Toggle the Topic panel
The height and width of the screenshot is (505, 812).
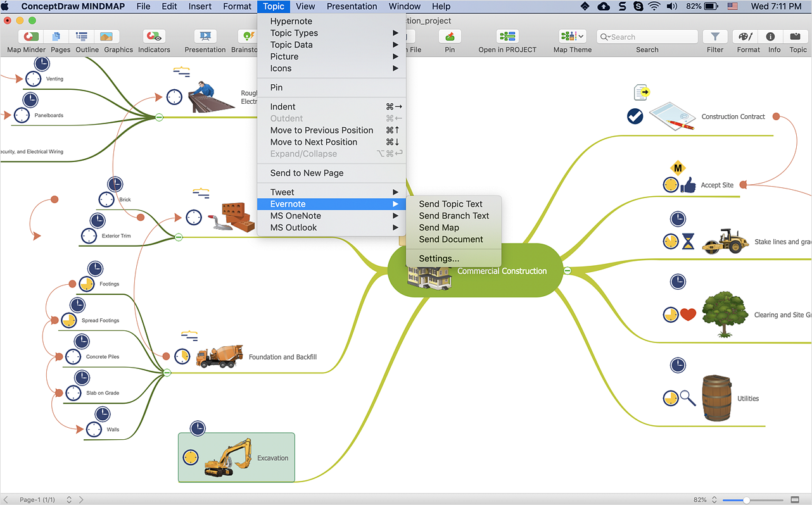tap(796, 37)
